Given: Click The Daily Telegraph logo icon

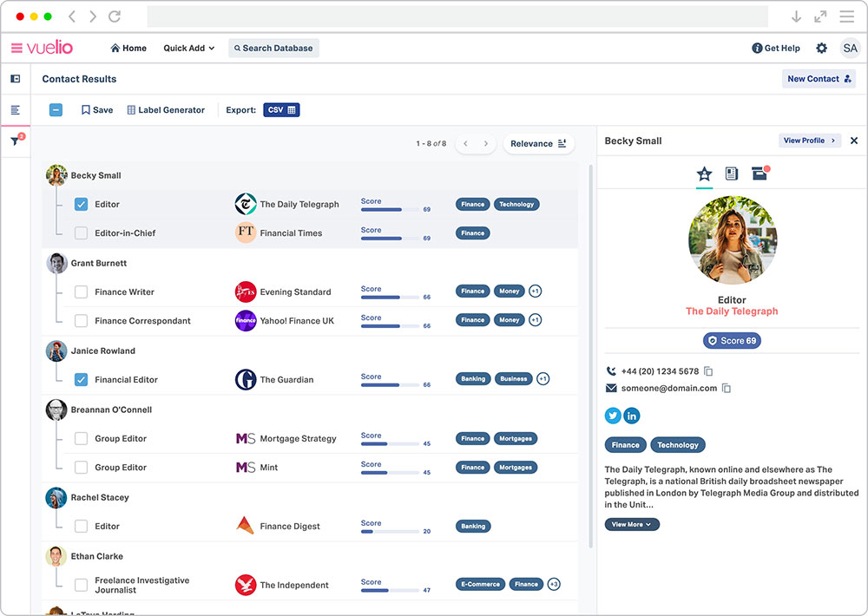Looking at the screenshot, I should [246, 204].
